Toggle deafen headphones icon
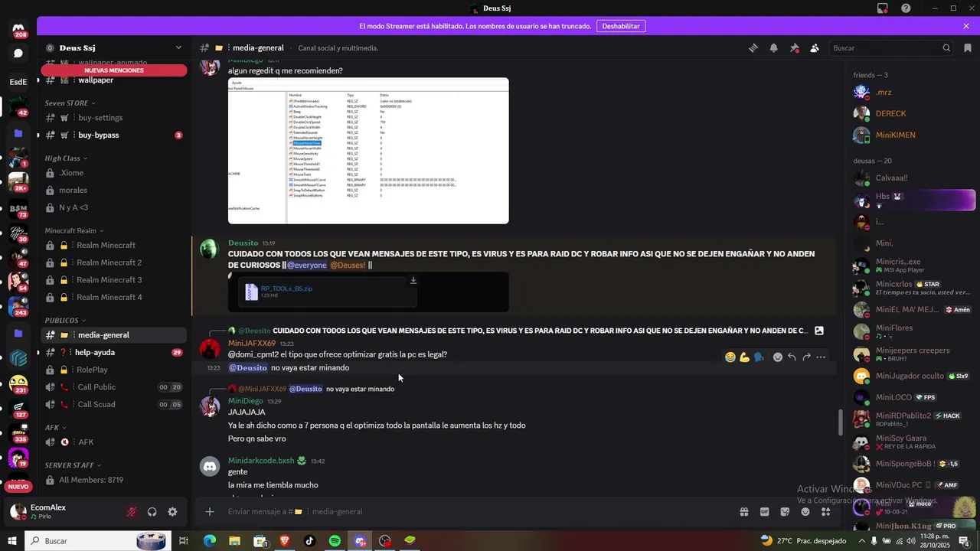 [152, 512]
